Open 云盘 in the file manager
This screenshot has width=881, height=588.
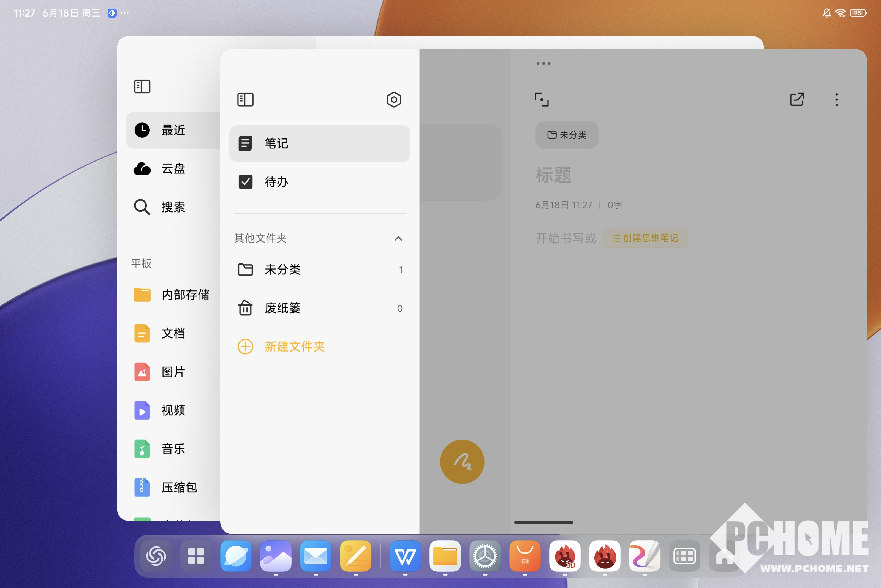click(x=173, y=169)
